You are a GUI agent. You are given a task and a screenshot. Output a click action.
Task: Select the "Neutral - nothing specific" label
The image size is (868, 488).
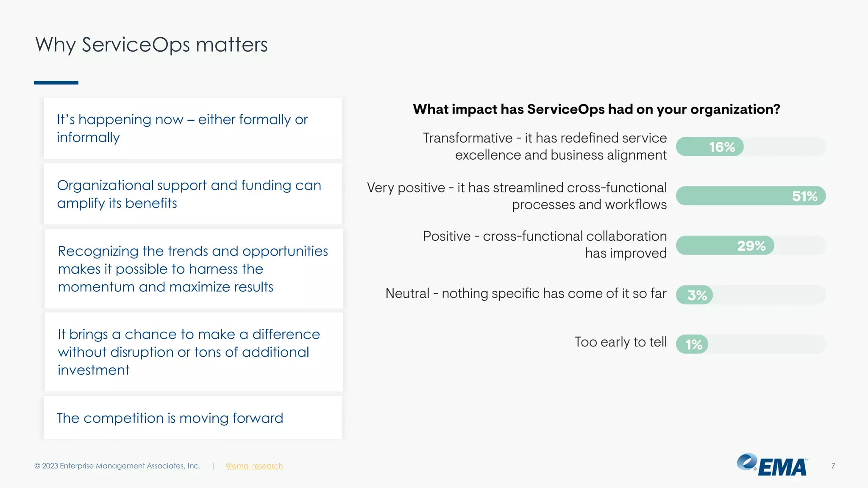click(x=526, y=294)
